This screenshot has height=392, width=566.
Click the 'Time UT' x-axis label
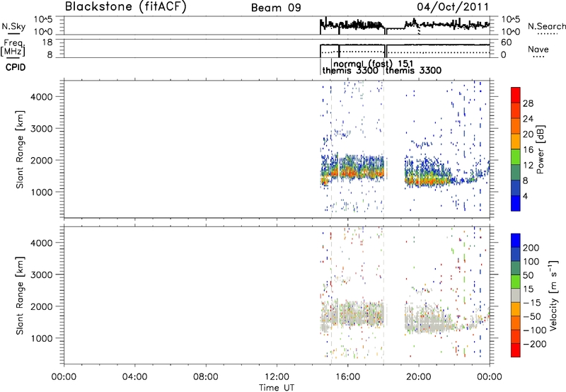[277, 388]
